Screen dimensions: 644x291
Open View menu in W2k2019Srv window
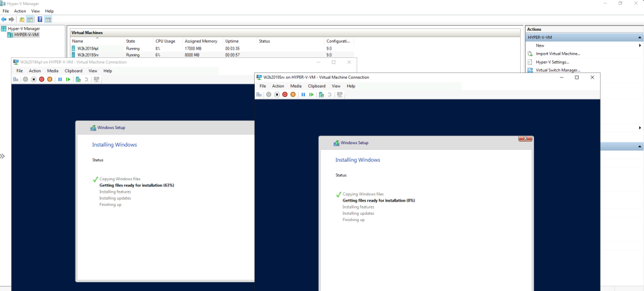click(336, 86)
